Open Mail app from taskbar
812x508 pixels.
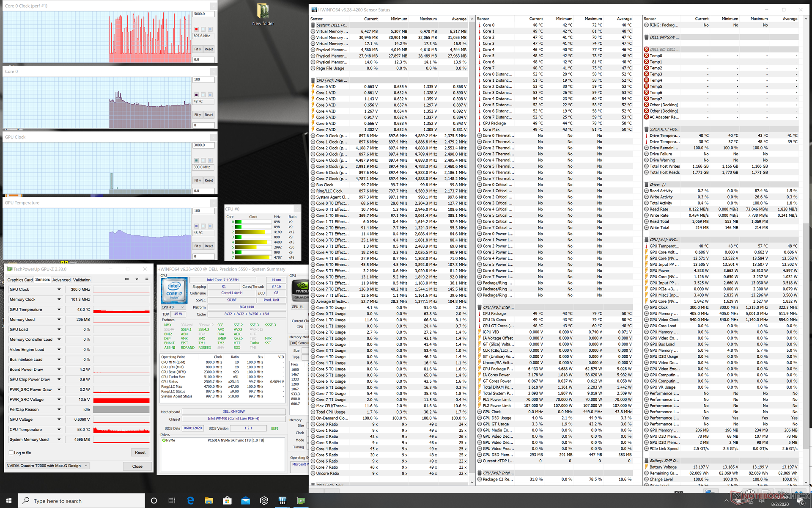(246, 501)
